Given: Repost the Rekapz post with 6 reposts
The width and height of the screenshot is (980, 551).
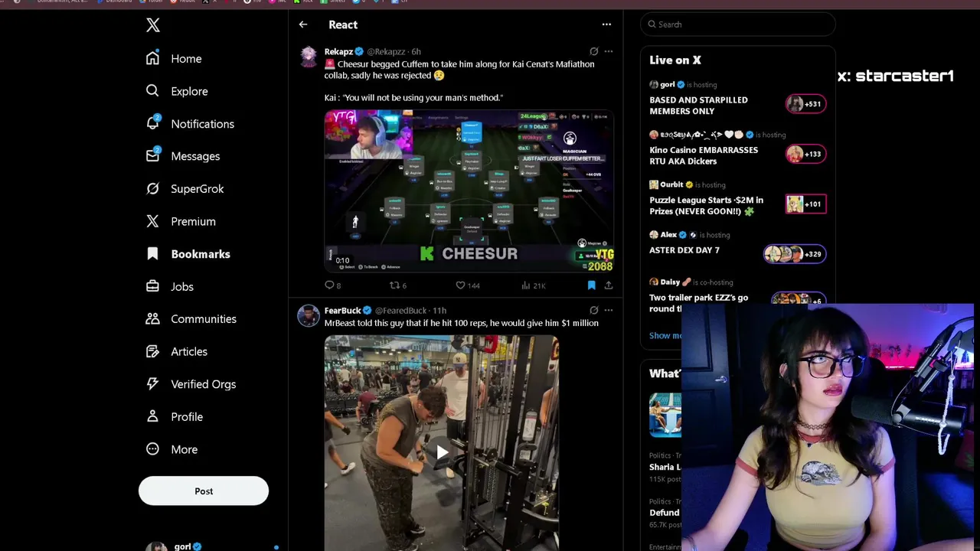Looking at the screenshot, I should [x=399, y=285].
